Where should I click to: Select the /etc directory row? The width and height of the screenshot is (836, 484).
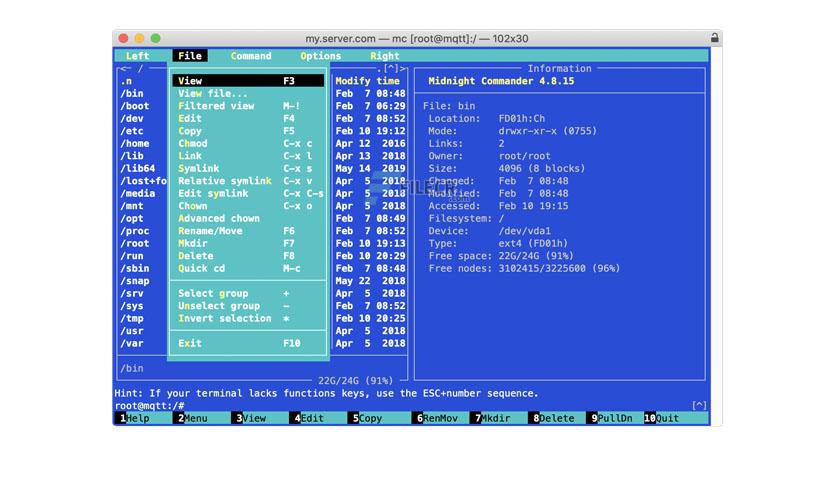point(132,131)
